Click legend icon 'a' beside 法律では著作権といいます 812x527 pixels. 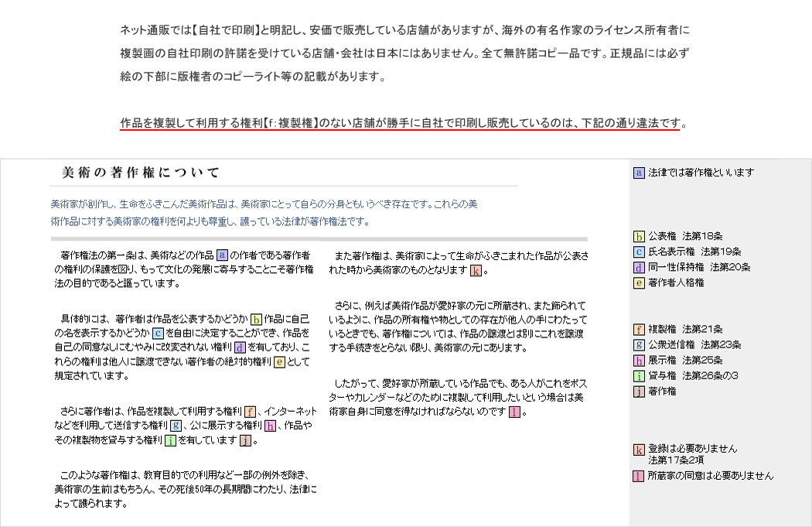(x=639, y=173)
